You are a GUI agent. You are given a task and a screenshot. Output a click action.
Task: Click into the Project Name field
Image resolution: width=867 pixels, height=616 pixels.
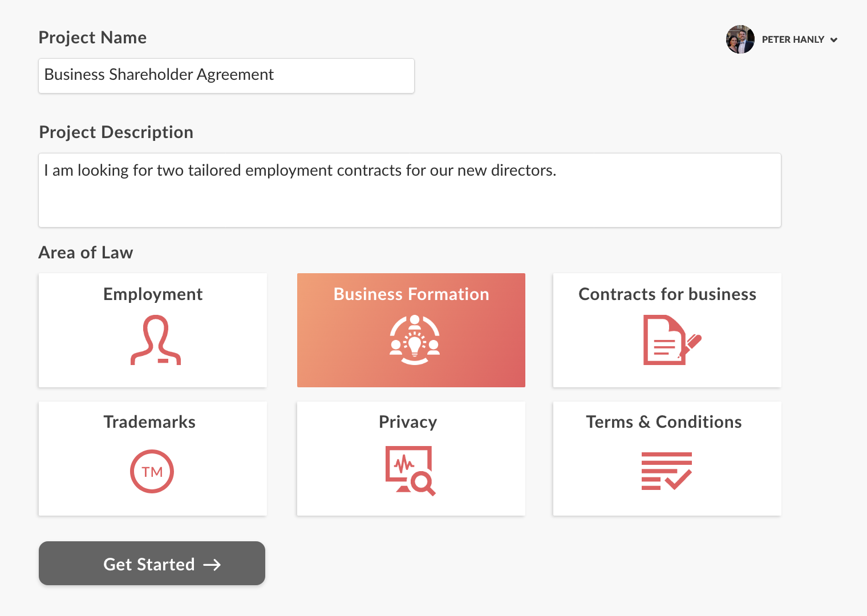pos(226,75)
